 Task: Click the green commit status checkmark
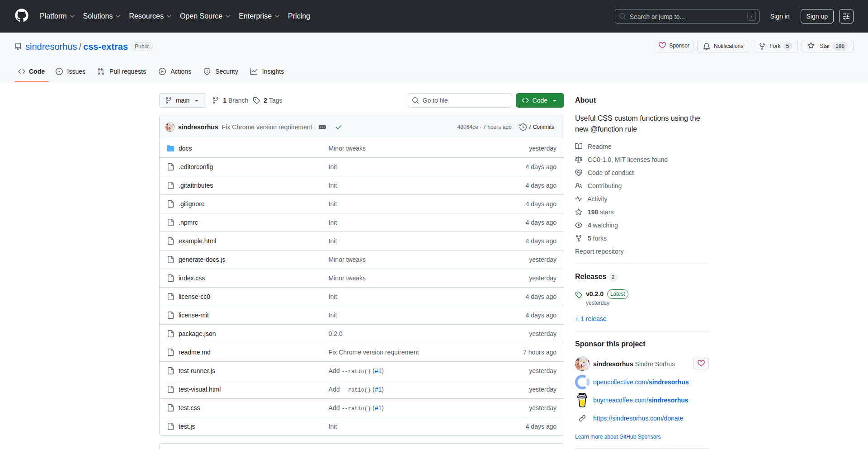click(338, 127)
